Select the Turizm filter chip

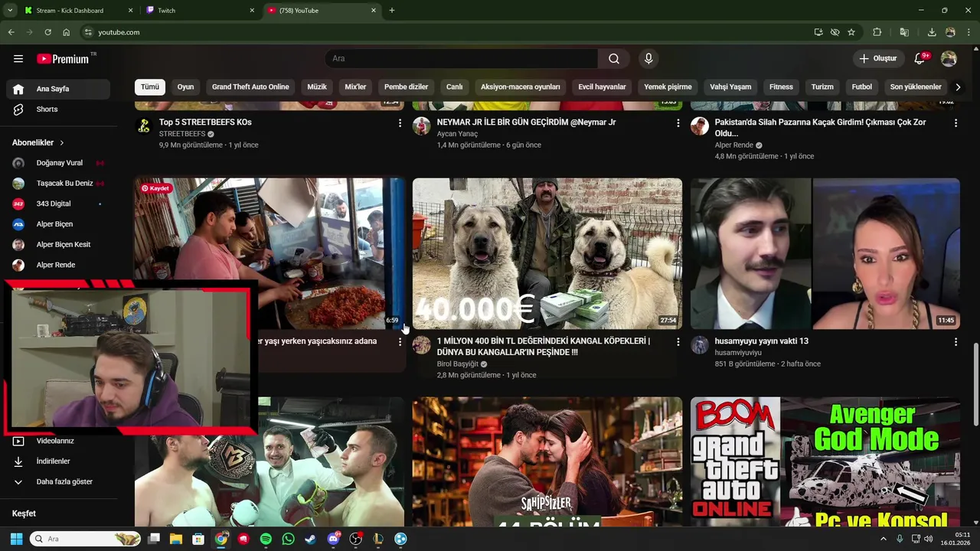[822, 87]
